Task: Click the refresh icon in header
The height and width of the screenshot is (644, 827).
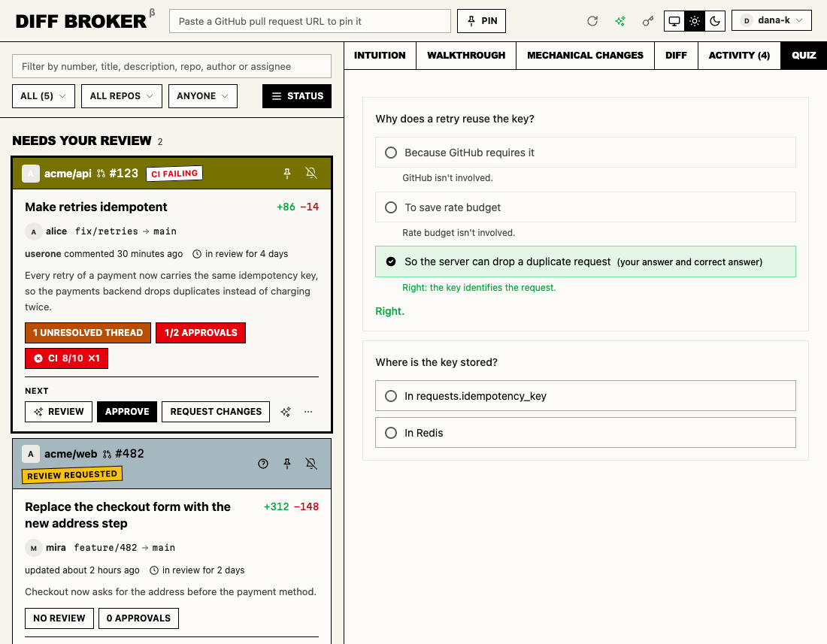Action: [x=592, y=21]
